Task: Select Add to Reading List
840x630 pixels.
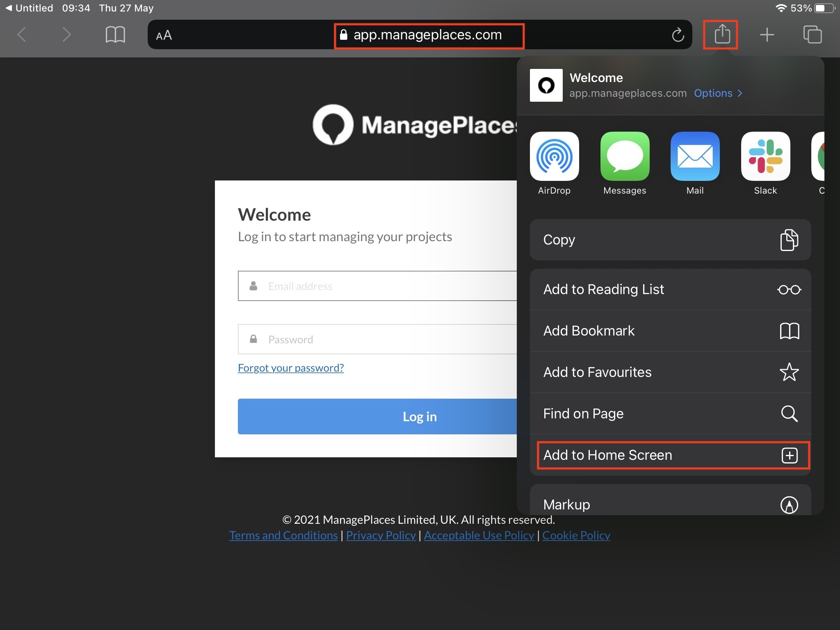Action: pos(670,289)
